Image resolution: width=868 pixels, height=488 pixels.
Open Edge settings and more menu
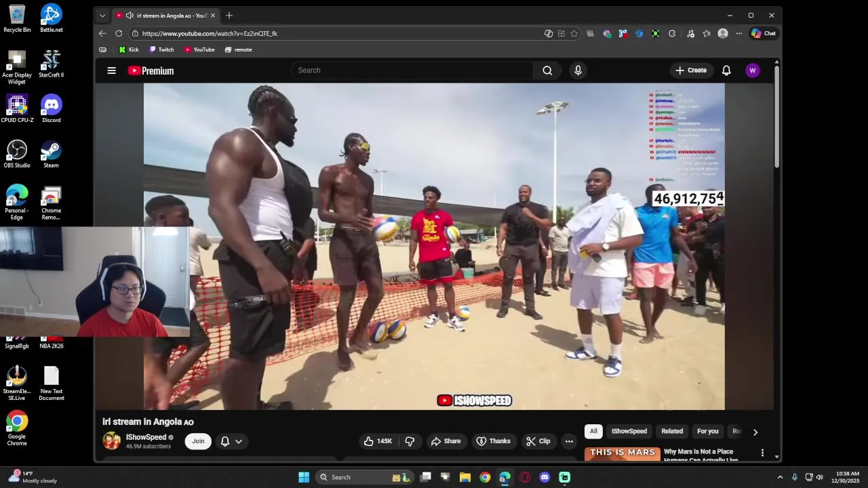tap(739, 33)
